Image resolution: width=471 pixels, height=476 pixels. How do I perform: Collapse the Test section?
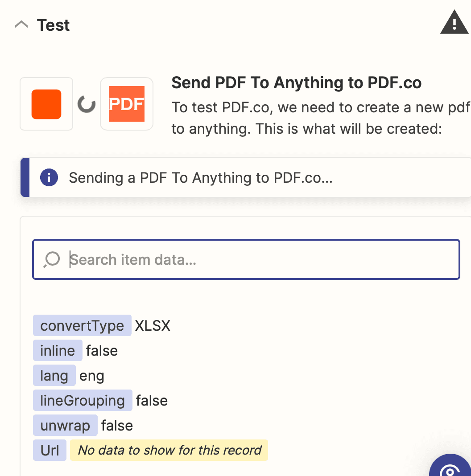coord(21,25)
